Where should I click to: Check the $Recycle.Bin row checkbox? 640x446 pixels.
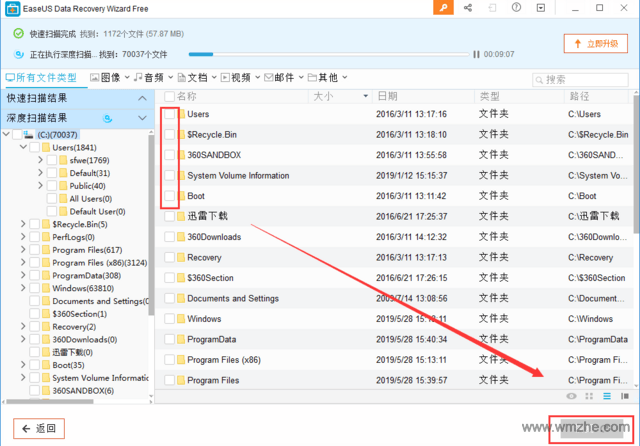(169, 134)
